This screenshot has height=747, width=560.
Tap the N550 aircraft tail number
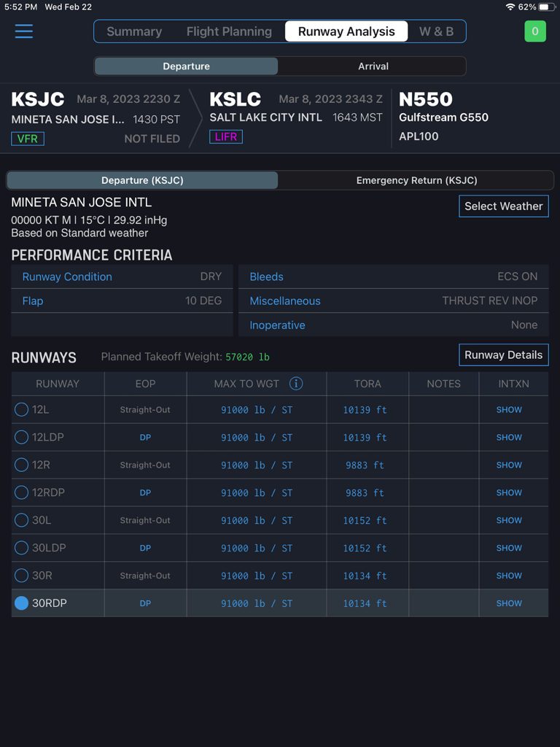point(426,99)
